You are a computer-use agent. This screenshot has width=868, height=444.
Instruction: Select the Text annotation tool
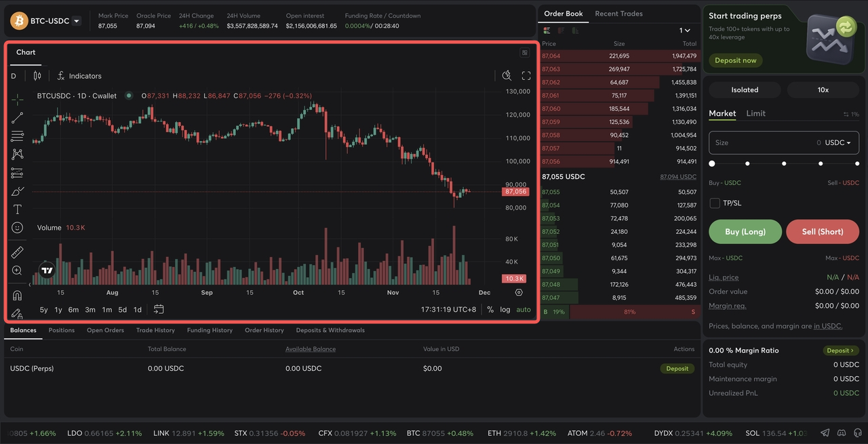(x=18, y=209)
